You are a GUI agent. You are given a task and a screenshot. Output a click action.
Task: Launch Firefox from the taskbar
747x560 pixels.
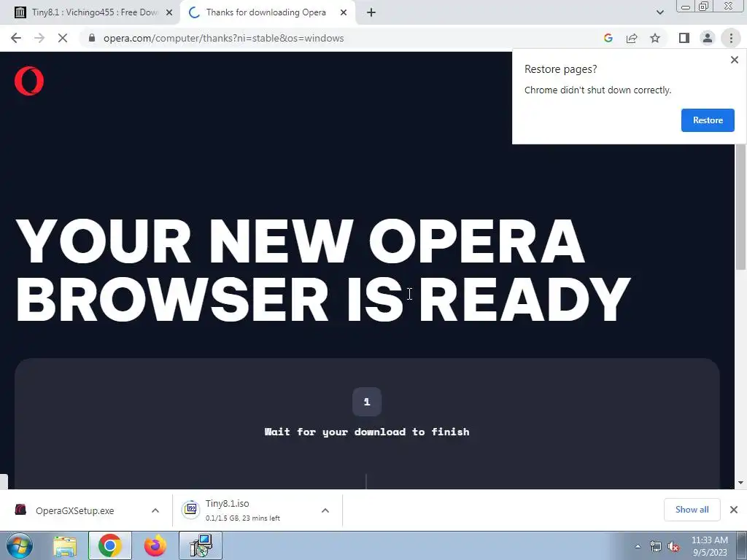(155, 545)
